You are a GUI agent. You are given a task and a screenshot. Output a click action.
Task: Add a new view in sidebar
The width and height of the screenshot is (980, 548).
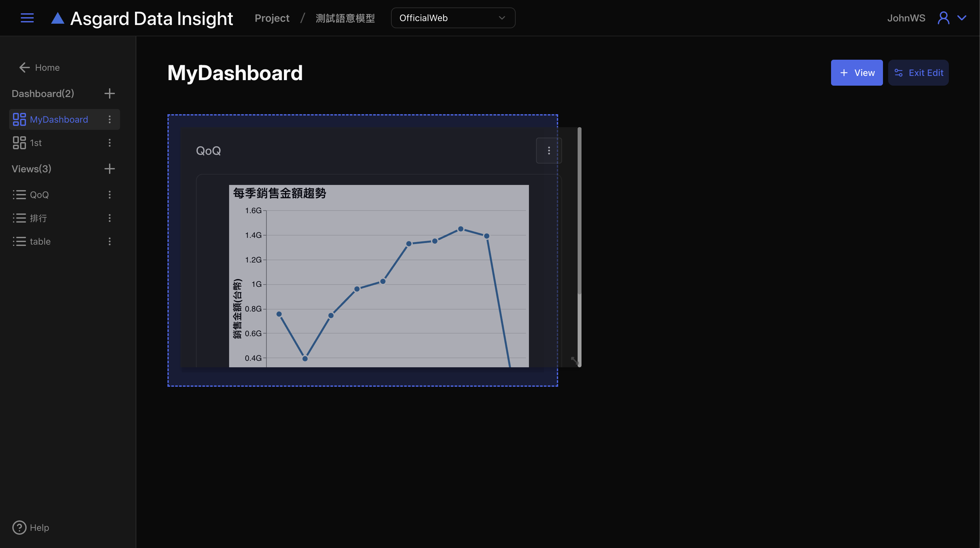click(110, 169)
